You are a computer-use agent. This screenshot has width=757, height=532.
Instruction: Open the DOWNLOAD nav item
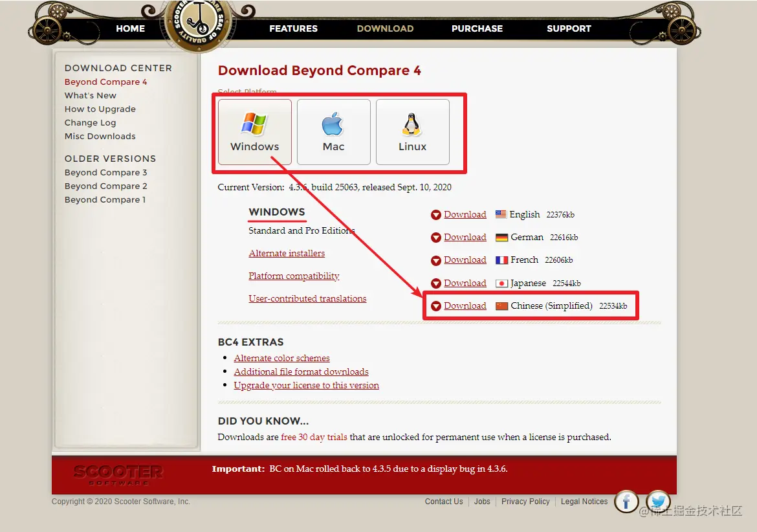[385, 28]
